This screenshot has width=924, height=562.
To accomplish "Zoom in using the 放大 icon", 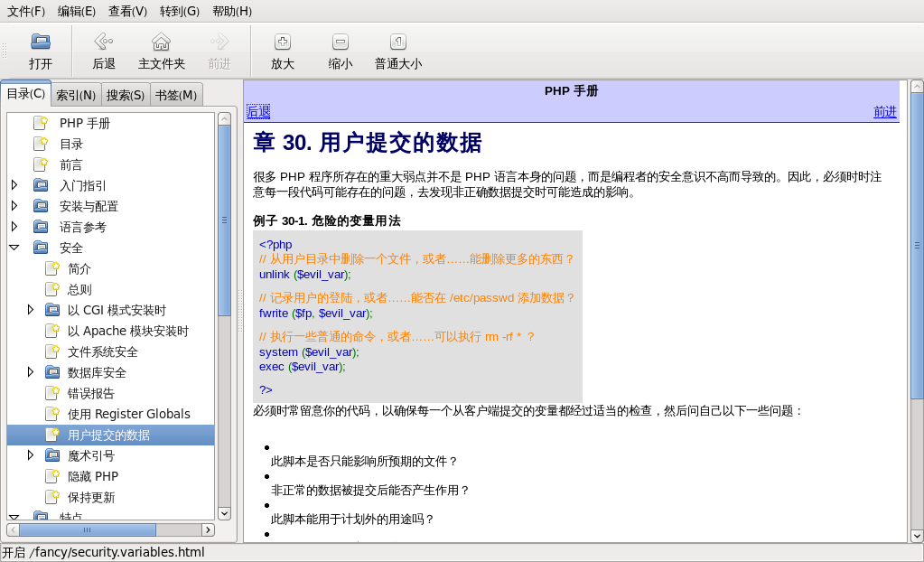I will coord(283,42).
